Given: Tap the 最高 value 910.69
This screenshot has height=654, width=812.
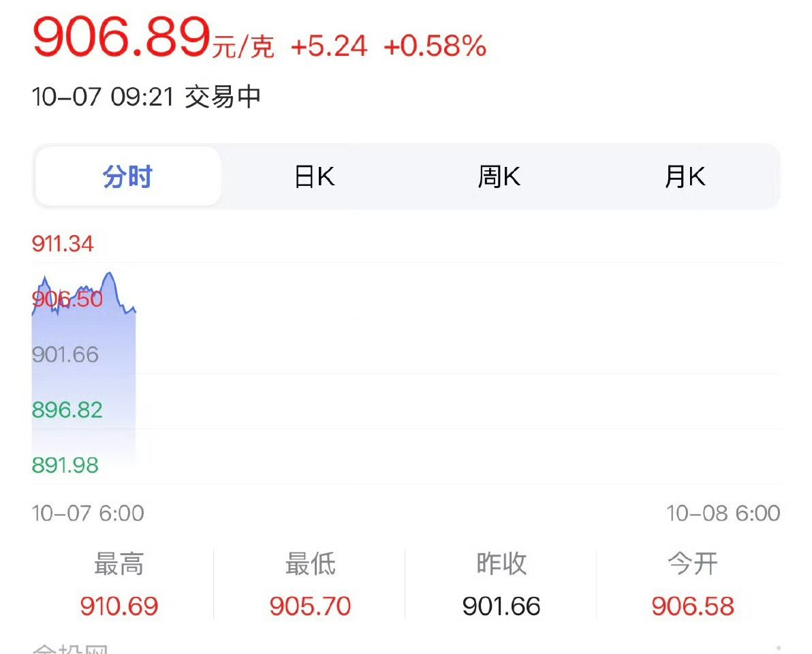Looking at the screenshot, I should pyautogui.click(x=119, y=606).
